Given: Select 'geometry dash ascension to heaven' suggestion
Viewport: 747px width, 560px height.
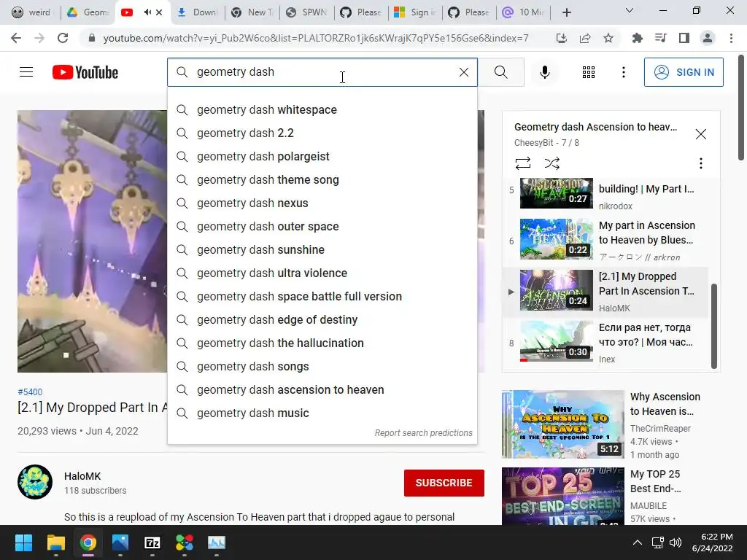Looking at the screenshot, I should 322,389.
